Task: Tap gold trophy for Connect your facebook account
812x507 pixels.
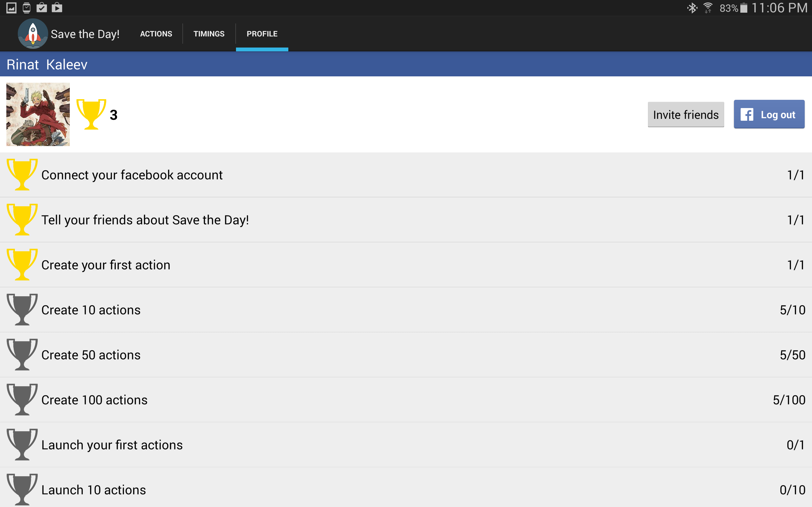Action: click(x=22, y=174)
